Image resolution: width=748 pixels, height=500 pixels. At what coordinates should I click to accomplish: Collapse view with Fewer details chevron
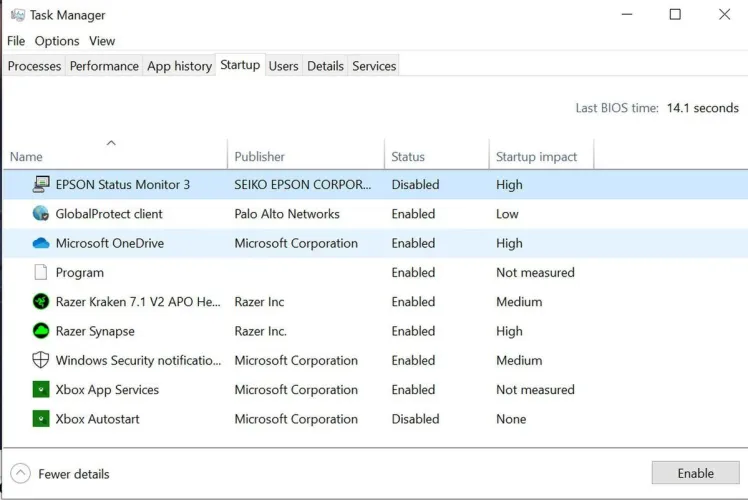click(x=21, y=474)
